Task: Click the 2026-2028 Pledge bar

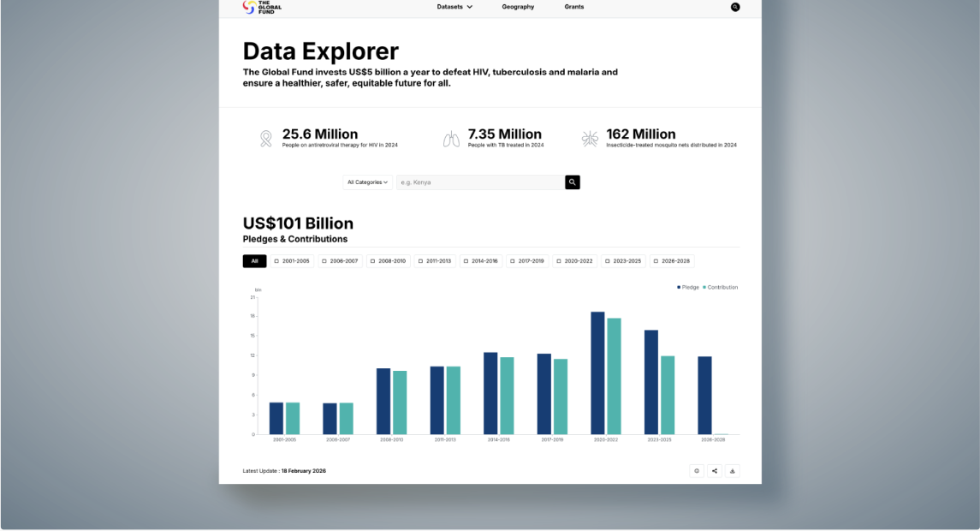Action: point(704,396)
